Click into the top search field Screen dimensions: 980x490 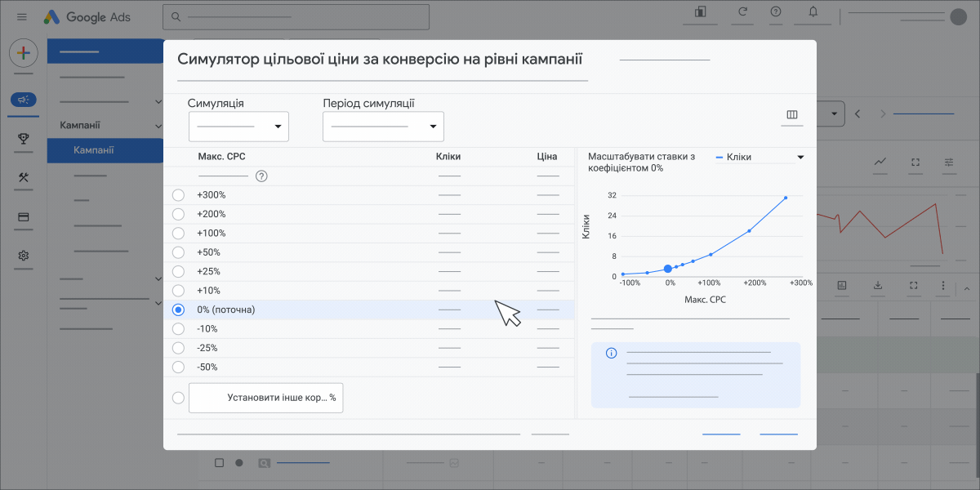tap(296, 17)
